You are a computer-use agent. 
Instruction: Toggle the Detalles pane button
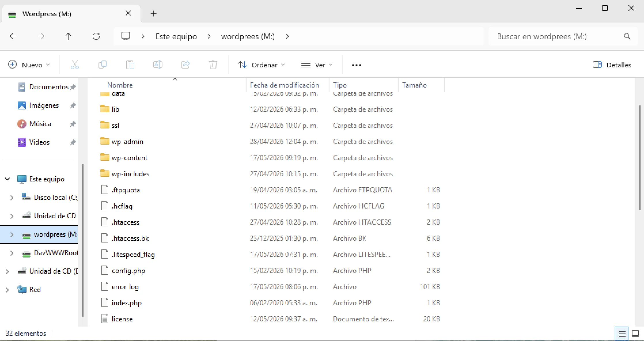pyautogui.click(x=612, y=65)
